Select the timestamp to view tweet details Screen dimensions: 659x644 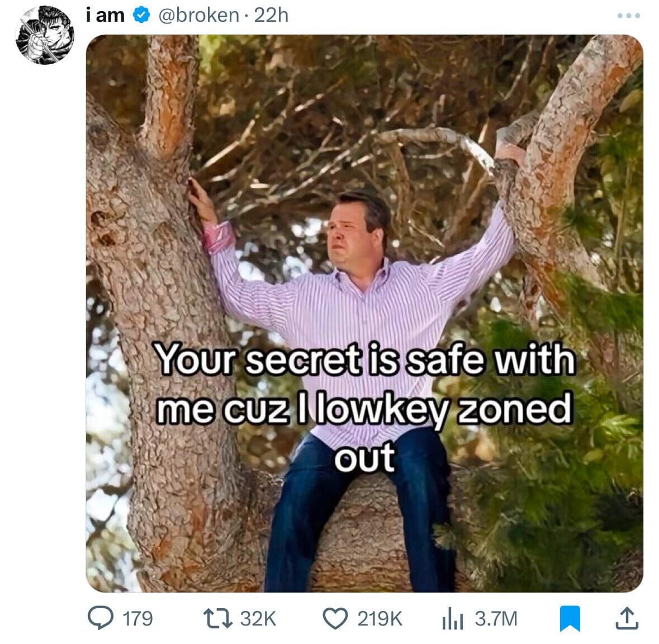pyautogui.click(x=272, y=16)
